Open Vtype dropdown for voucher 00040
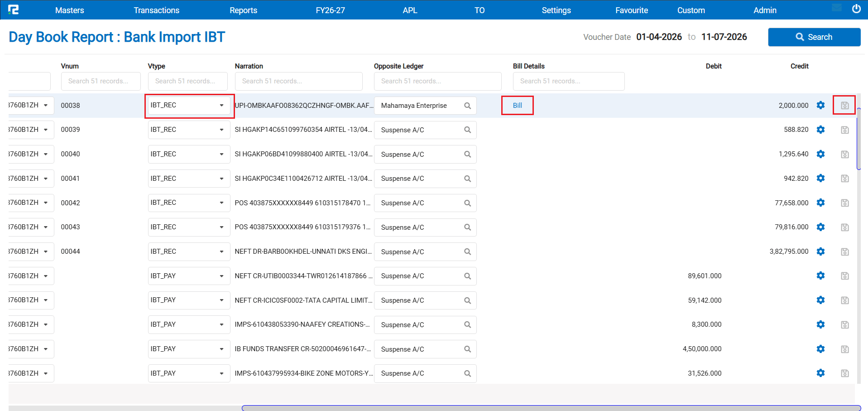Viewport: 868px width, 411px height. tap(189, 154)
